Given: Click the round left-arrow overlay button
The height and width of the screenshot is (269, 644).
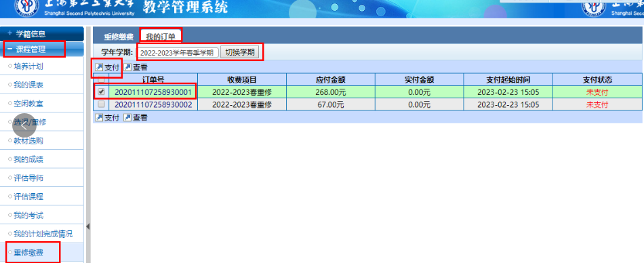Looking at the screenshot, I should tap(24, 125).
